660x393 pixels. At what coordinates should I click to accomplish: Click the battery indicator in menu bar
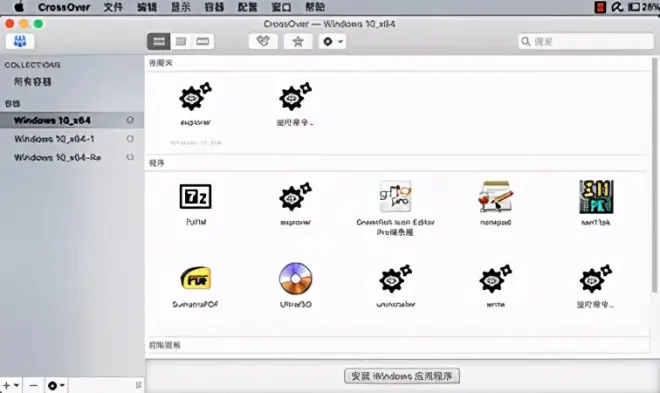coord(644,7)
